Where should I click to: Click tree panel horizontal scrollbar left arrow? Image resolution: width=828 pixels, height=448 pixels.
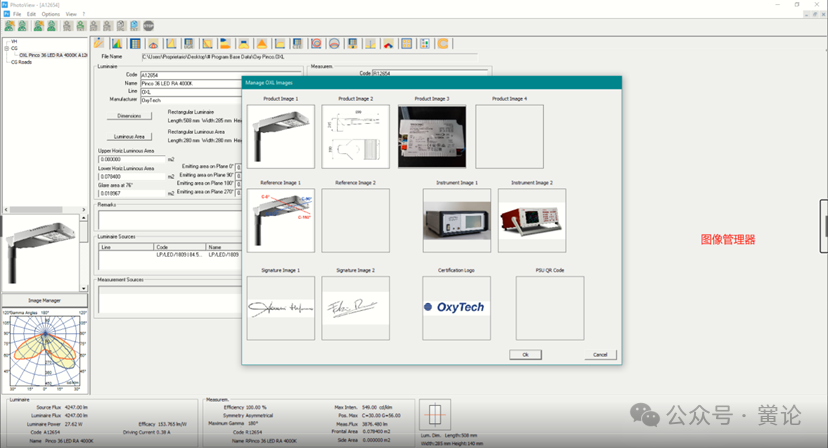[x=6, y=210]
